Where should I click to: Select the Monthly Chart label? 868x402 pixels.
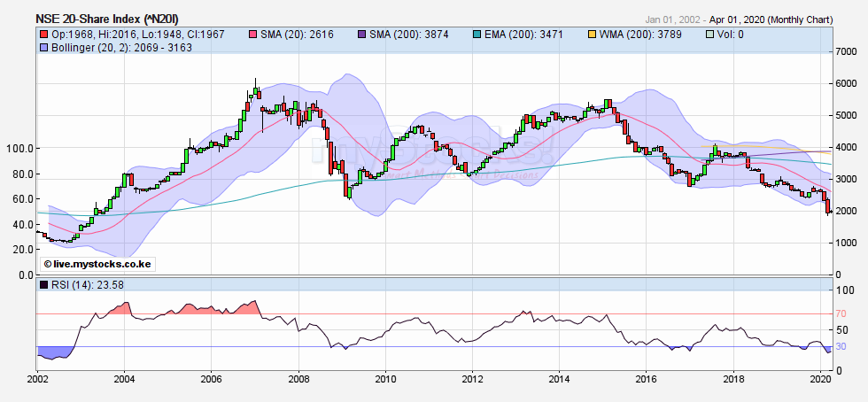[x=800, y=19]
